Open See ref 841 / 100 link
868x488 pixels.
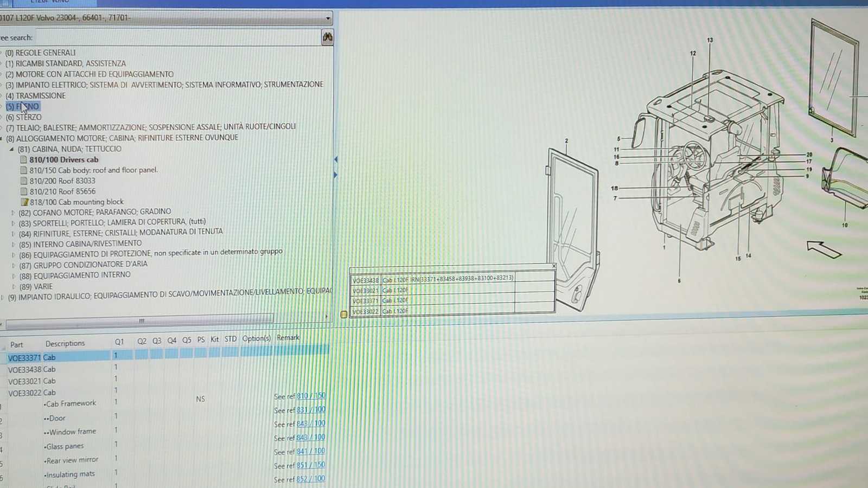(x=311, y=451)
